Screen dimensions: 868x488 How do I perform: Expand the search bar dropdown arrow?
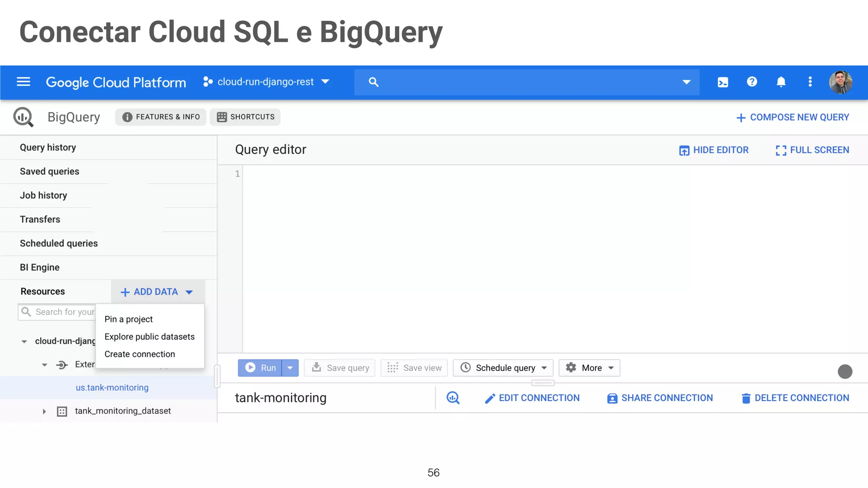point(686,82)
